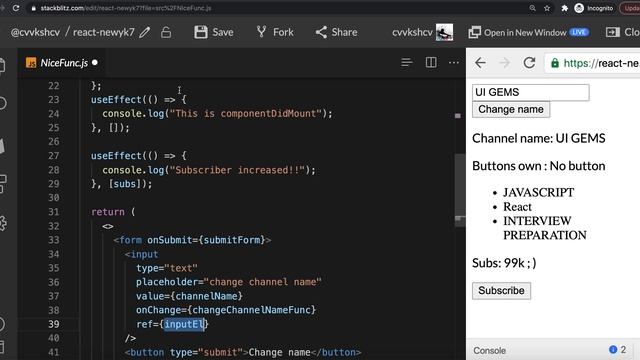Screen dimensions: 640x360
Task: Open cvvkshcv user avatar menu
Action: (x=444, y=32)
